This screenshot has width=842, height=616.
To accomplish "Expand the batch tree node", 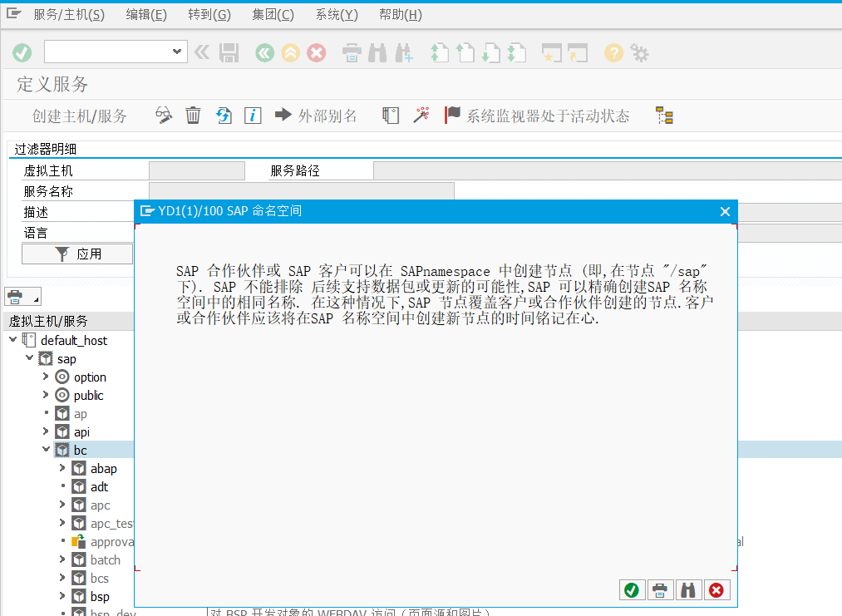I will tap(62, 559).
